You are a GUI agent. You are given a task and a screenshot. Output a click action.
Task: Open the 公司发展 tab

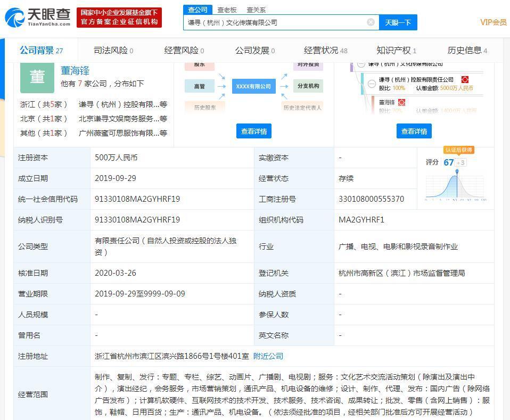(255, 51)
